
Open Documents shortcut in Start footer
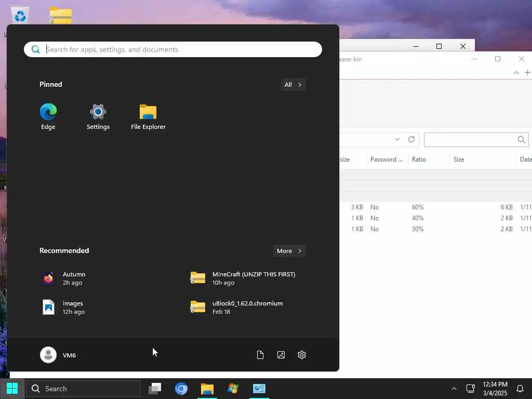(x=260, y=355)
